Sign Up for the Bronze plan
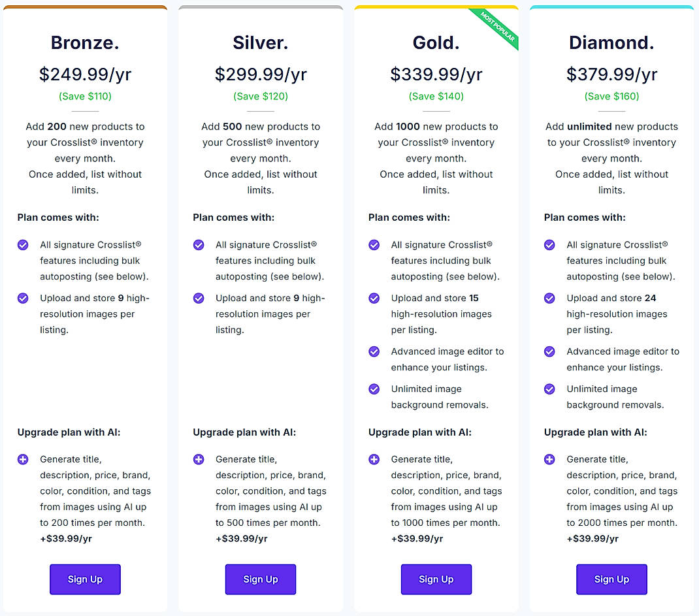The width and height of the screenshot is (699, 616). point(85,579)
